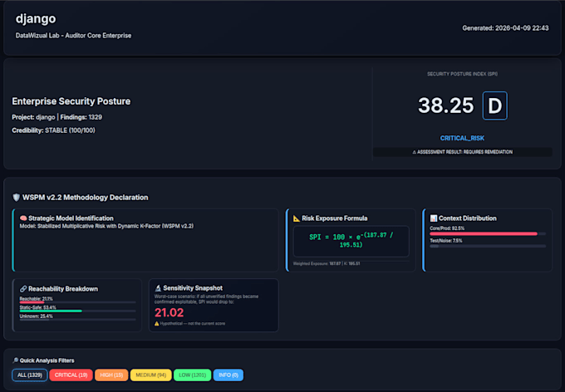This screenshot has width=565, height=392.
Task: Click the ruler icon beside Risk Exposure Formula
Action: 297,218
